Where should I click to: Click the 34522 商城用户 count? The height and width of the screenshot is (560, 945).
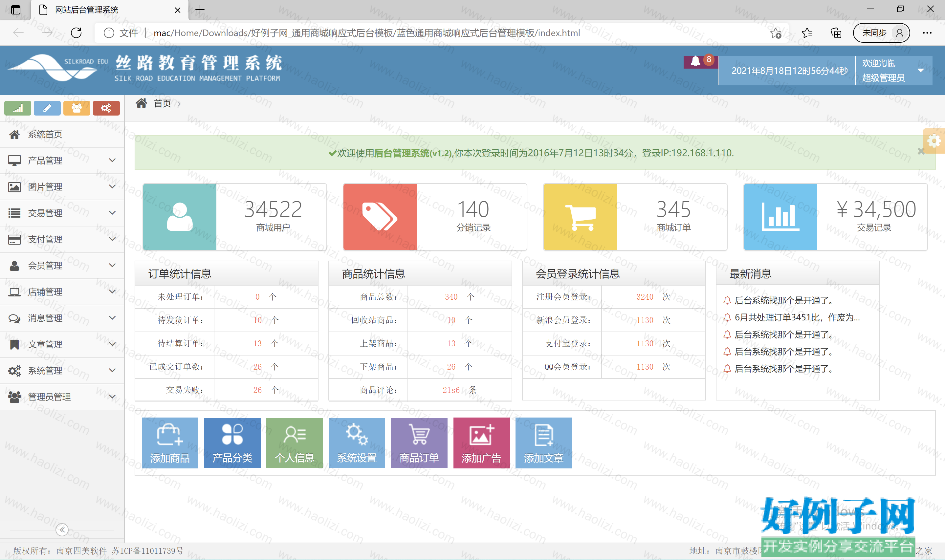[x=273, y=209]
